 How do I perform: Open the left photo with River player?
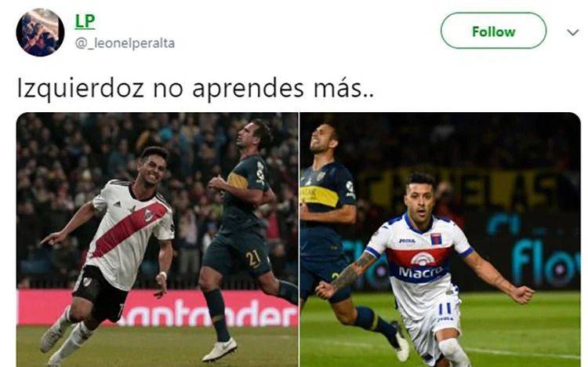click(158, 239)
